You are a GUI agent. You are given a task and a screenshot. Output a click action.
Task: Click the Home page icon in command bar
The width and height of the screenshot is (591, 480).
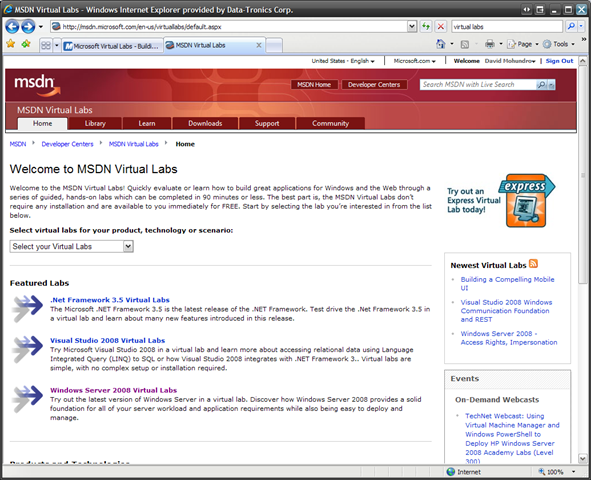441,44
